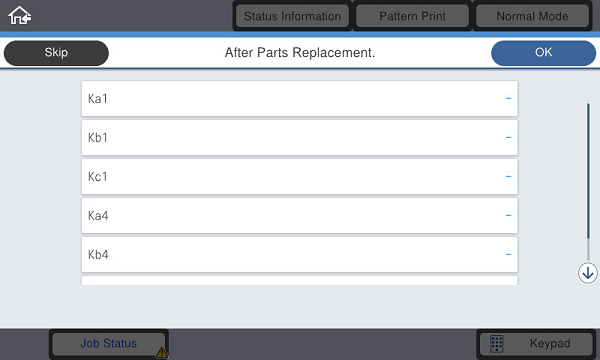
Task: Select the Ka4 row
Action: click(300, 216)
